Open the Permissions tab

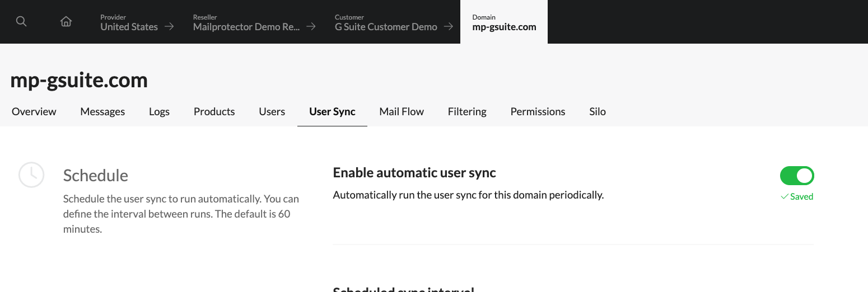click(538, 111)
